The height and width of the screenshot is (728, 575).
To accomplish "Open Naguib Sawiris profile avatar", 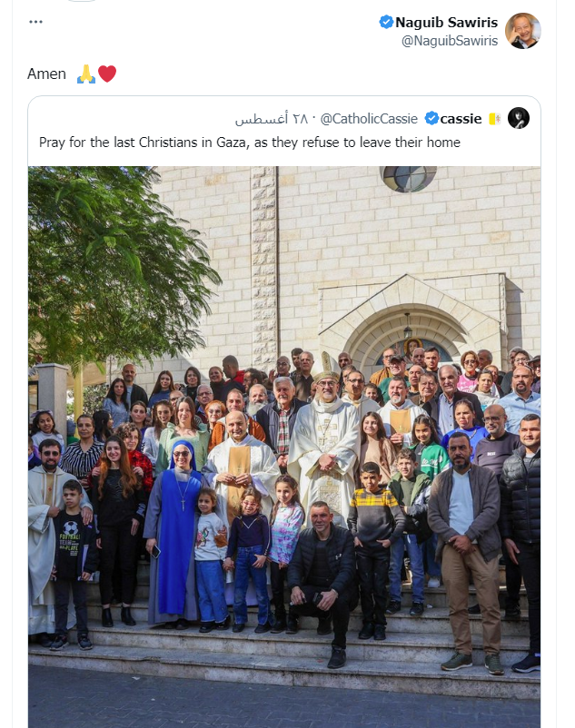I will pyautogui.click(x=523, y=31).
